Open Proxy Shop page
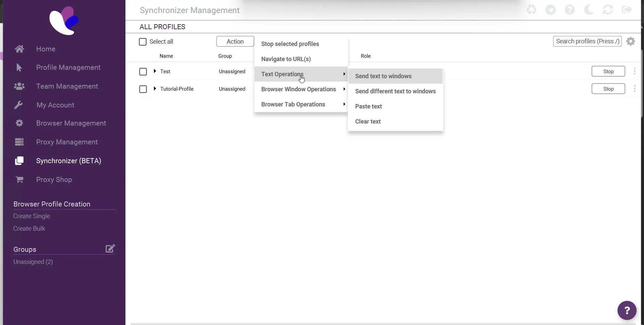The height and width of the screenshot is (325, 644). 54,180
